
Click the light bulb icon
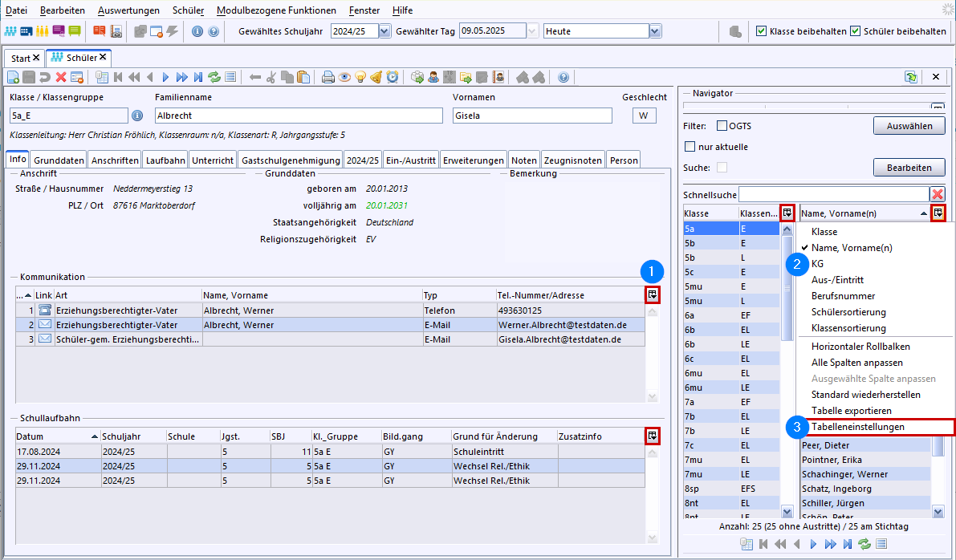[360, 77]
